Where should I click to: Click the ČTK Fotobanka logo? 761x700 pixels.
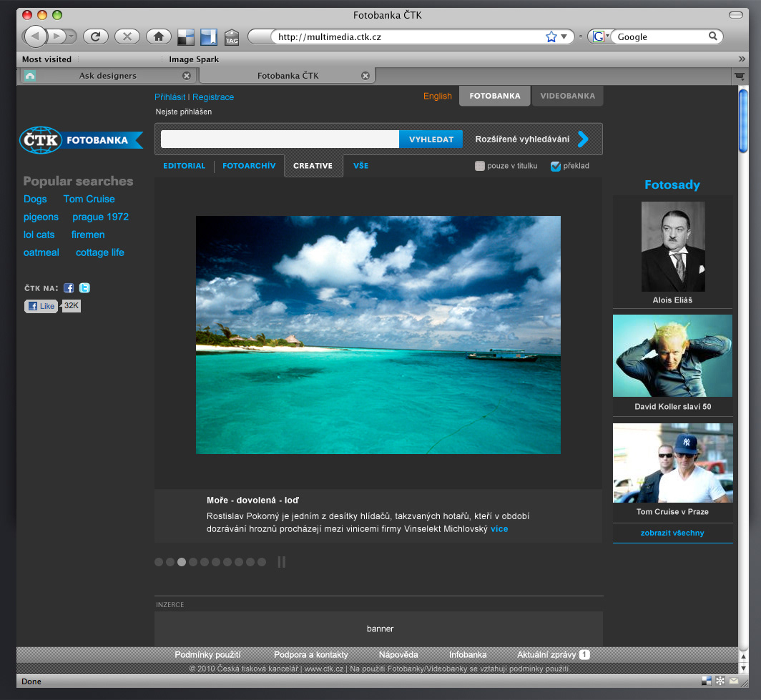(82, 140)
